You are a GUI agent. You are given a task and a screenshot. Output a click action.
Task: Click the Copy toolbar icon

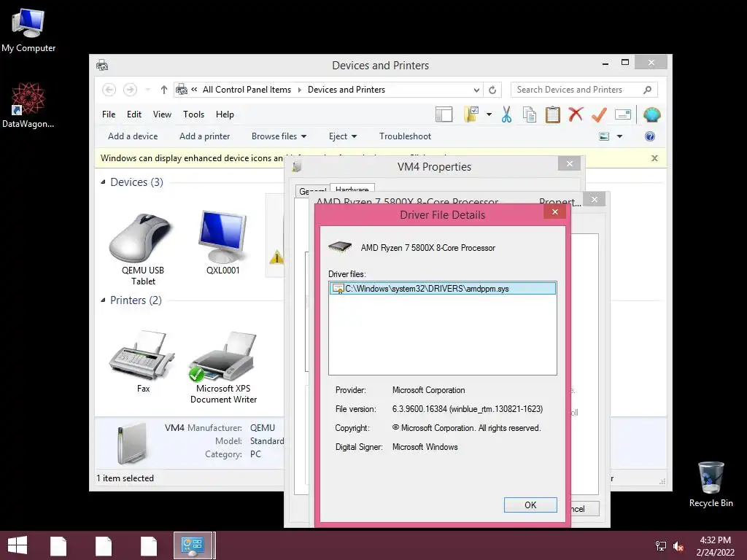tap(530, 114)
